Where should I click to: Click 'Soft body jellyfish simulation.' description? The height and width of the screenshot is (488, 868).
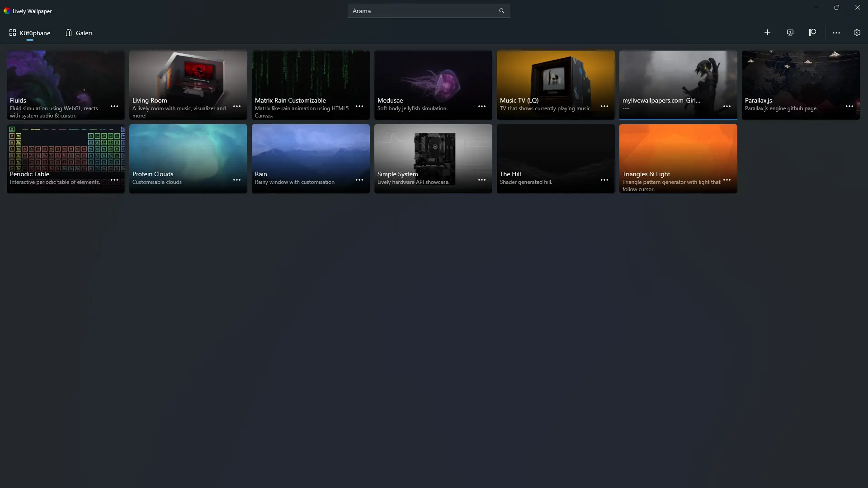click(x=412, y=108)
